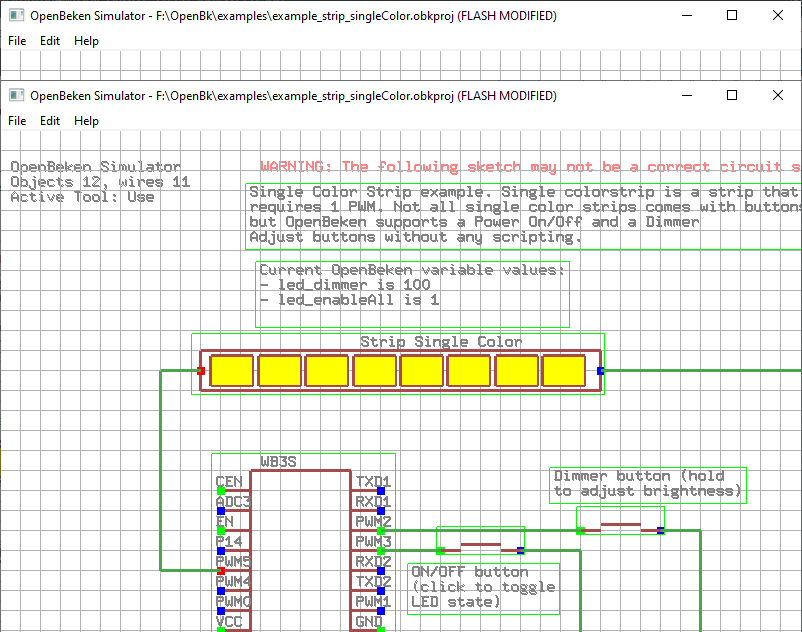Click the 'OpenBeken Simulator' canvas heading text
This screenshot has width=802, height=632.
click(x=96, y=167)
